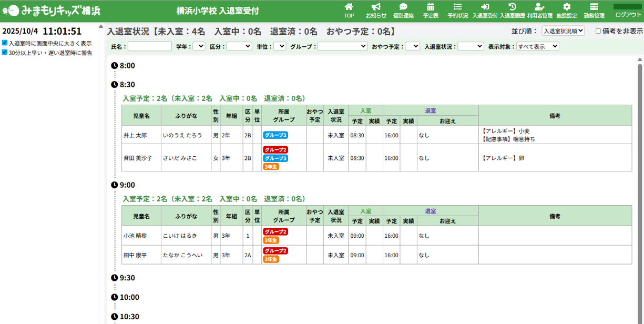The image size is (644, 324).
Task: Open 入退室履歴 history icon
Action: point(512,7)
